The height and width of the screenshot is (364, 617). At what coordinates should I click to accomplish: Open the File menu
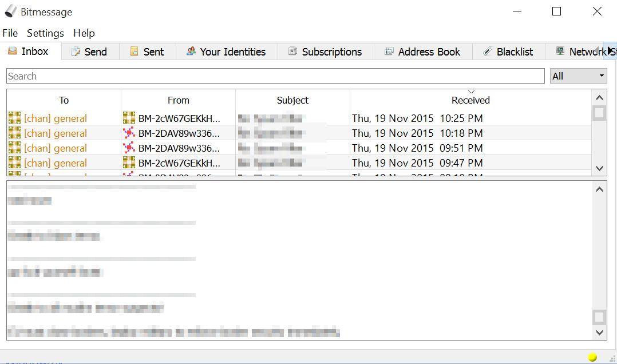tap(10, 33)
